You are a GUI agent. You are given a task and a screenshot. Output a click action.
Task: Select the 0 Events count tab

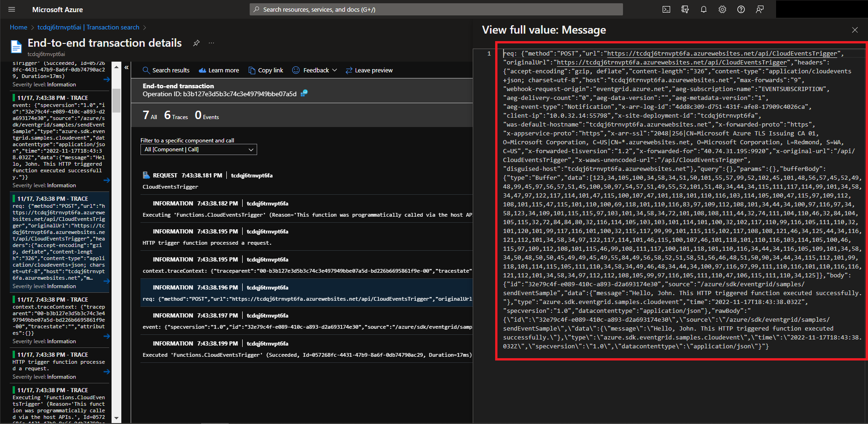207,115
